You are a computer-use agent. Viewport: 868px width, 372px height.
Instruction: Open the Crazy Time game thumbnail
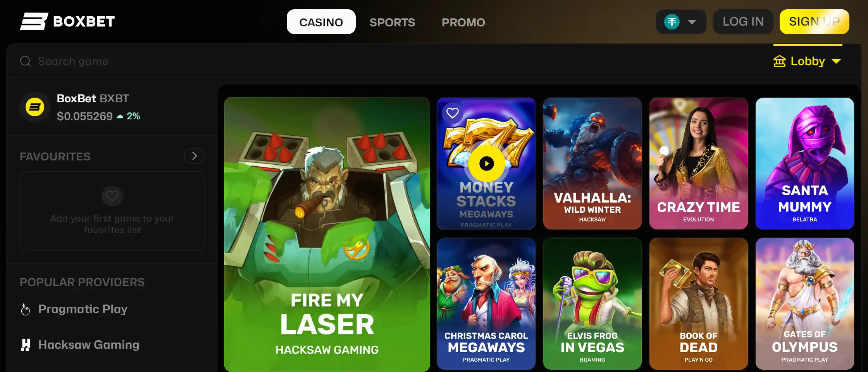(x=699, y=164)
